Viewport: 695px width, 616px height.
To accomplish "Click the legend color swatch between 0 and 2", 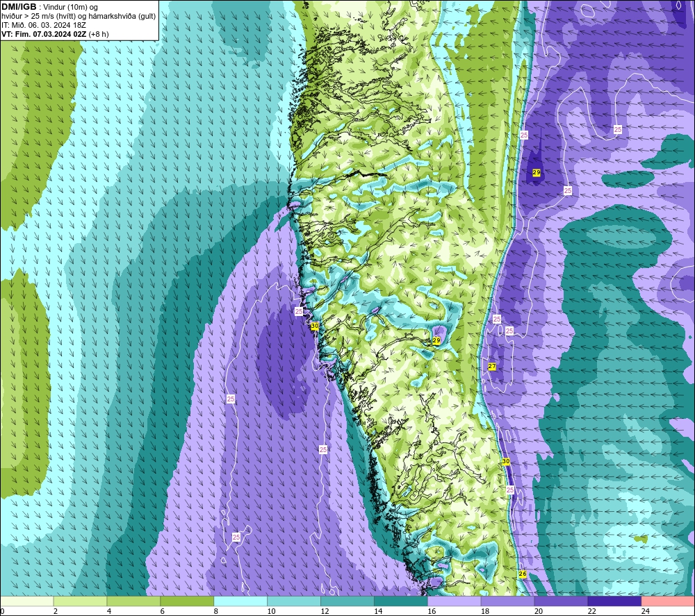I will (x=27, y=601).
